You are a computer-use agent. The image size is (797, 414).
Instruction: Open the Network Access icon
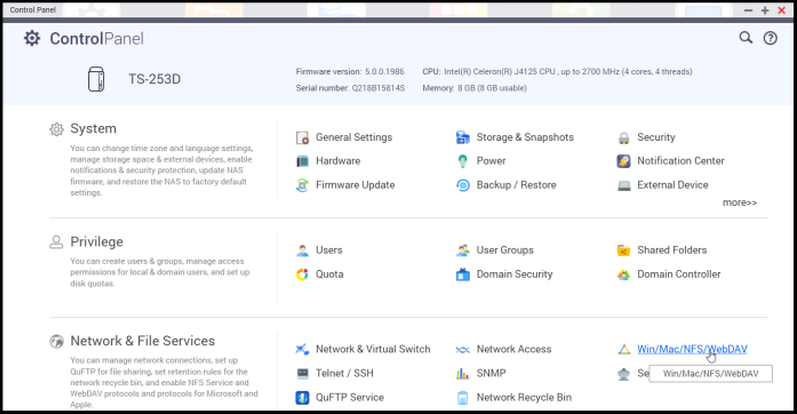[x=463, y=350]
